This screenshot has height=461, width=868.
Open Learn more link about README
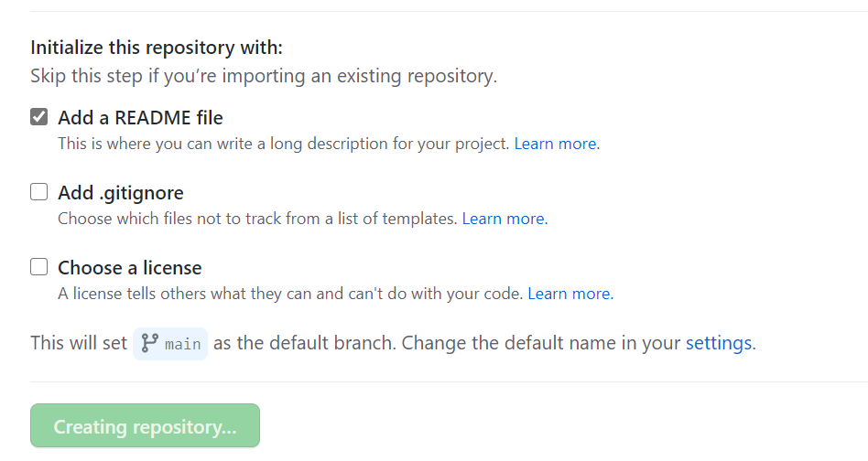pos(557,144)
